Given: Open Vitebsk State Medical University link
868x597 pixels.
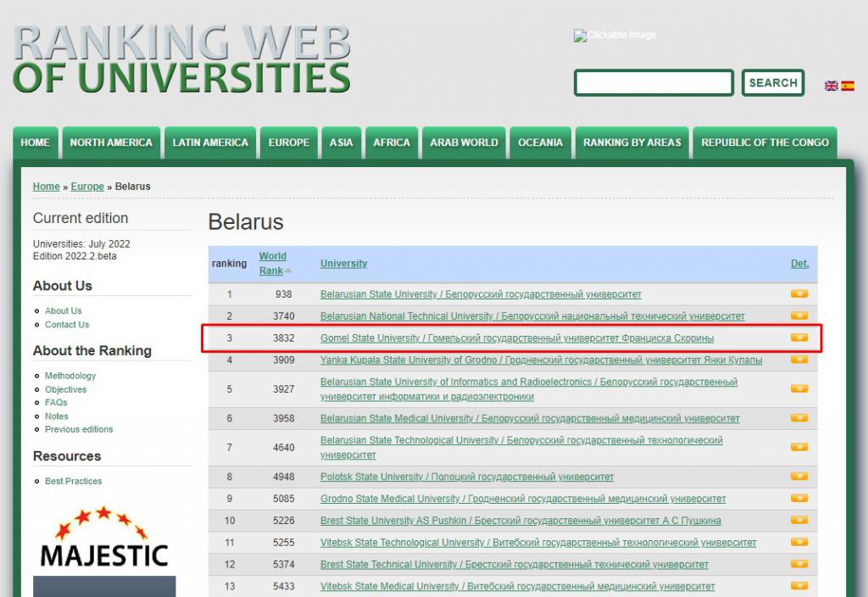Looking at the screenshot, I should pos(518,587).
